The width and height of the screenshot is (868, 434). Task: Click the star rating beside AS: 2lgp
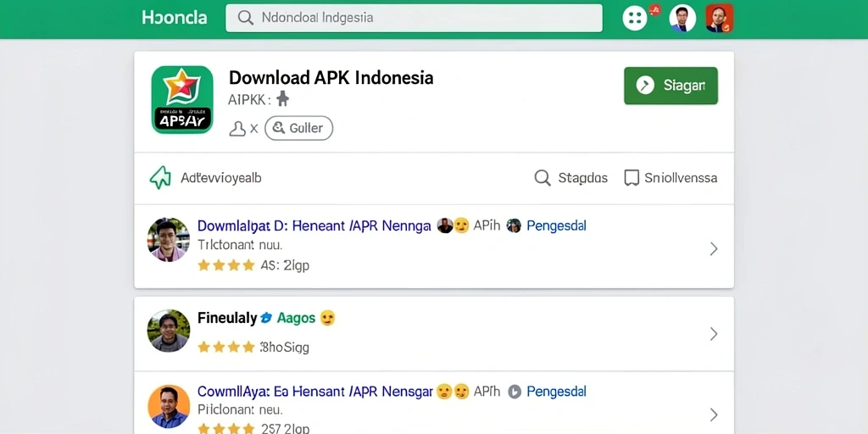coord(225,265)
